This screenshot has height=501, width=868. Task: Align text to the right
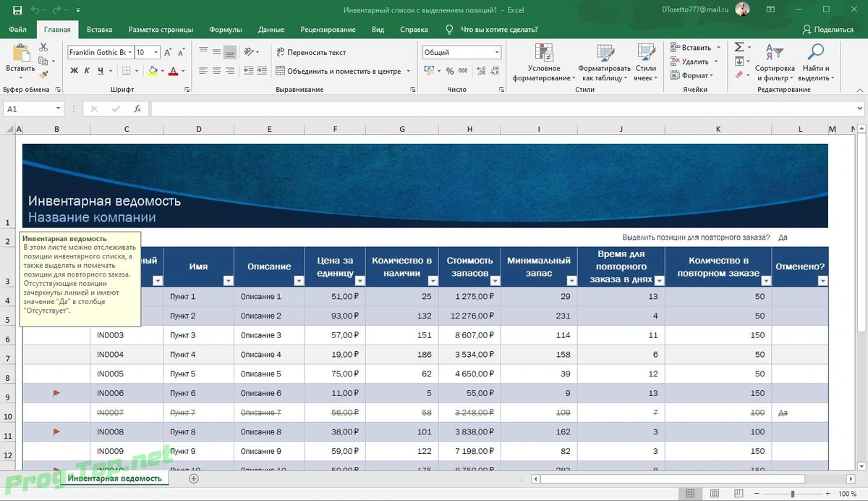[230, 71]
